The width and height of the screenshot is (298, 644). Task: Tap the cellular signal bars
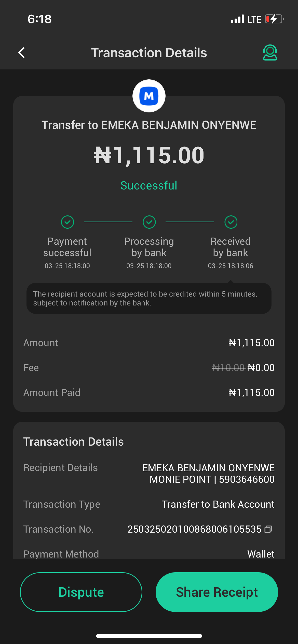point(237,19)
